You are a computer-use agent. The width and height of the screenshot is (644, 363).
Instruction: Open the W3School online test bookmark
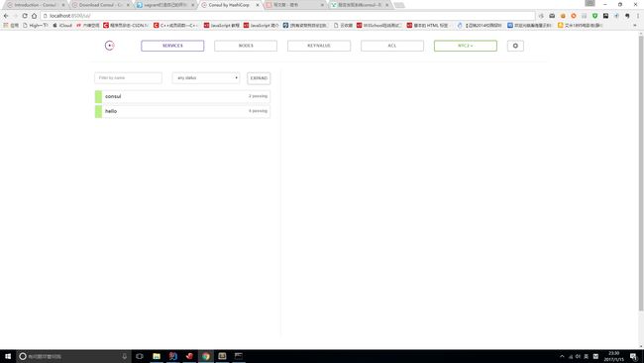point(378,25)
